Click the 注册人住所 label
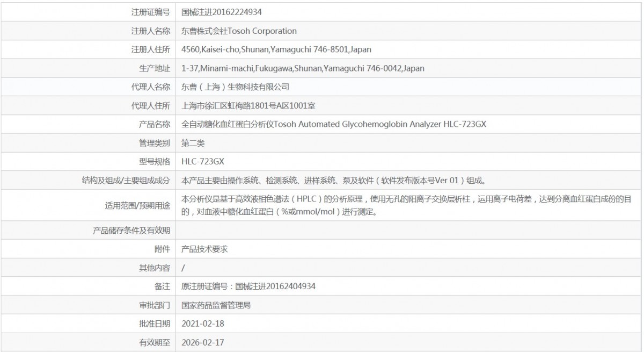This screenshot has width=644, height=352. click(151, 49)
